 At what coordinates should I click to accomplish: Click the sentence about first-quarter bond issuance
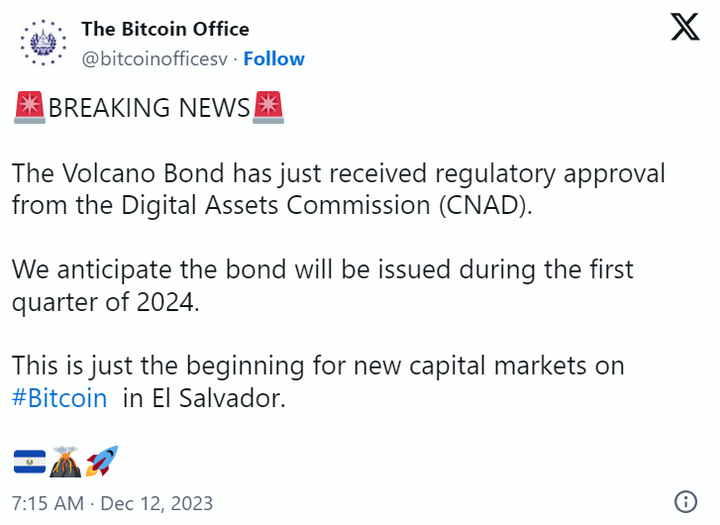322,270
